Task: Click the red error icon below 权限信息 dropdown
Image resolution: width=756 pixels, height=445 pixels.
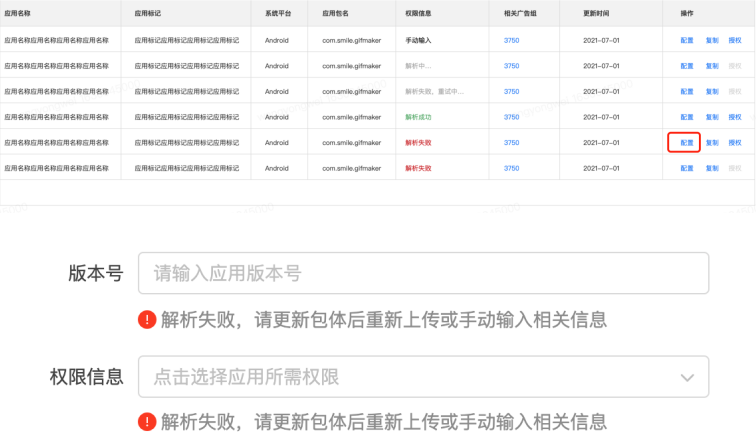Action: 147,422
